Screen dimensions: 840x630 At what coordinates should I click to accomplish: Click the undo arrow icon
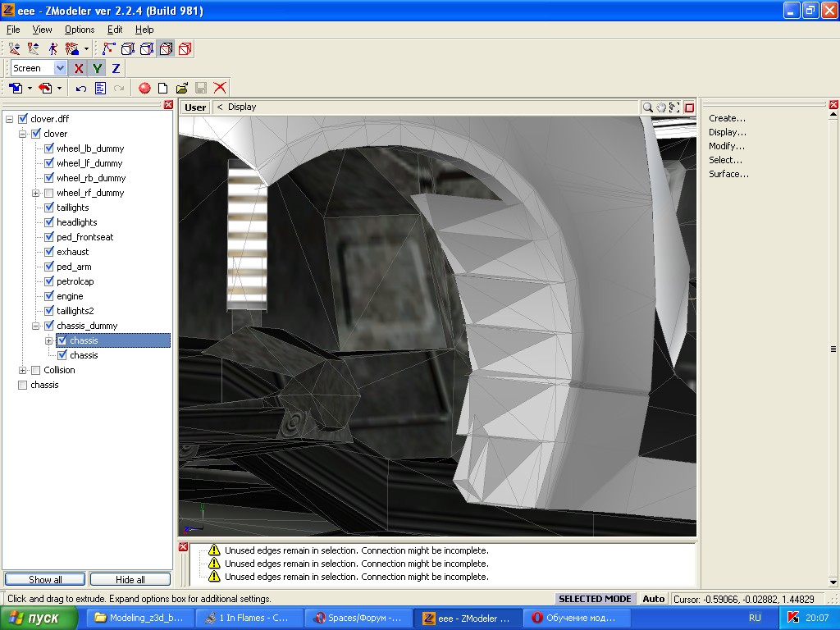pyautogui.click(x=80, y=88)
